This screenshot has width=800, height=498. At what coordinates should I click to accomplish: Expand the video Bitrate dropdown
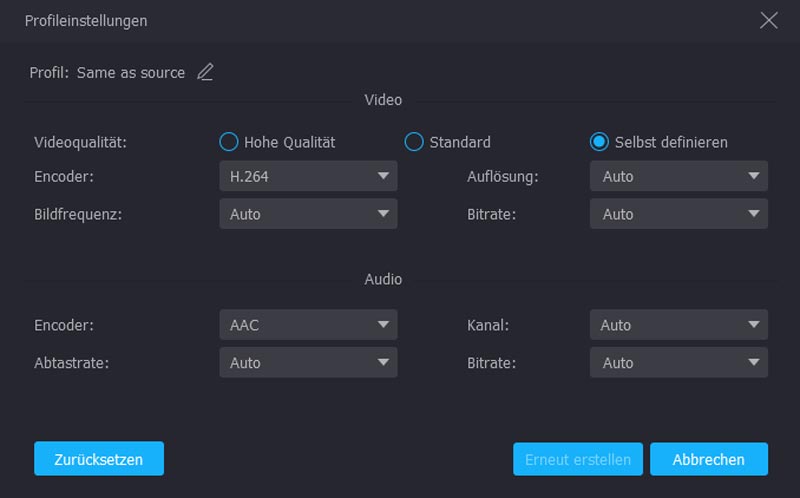coord(678,214)
